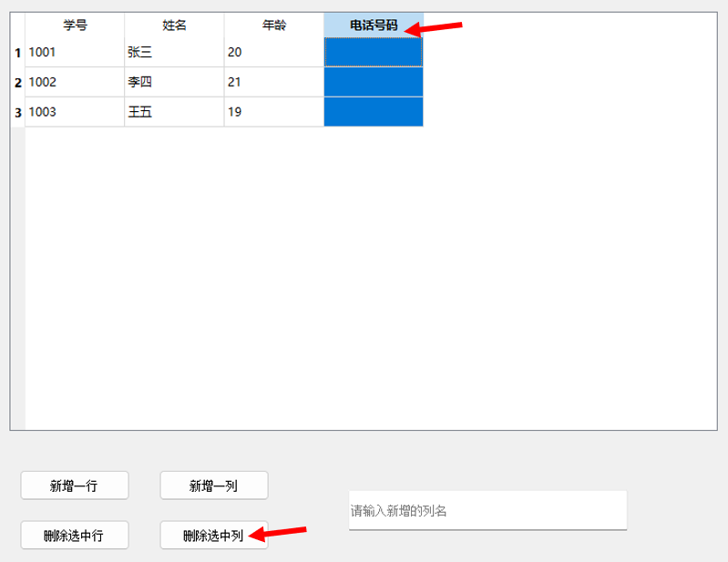The width and height of the screenshot is (728, 562).
Task: Click the cell containing 1003
Action: click(75, 112)
